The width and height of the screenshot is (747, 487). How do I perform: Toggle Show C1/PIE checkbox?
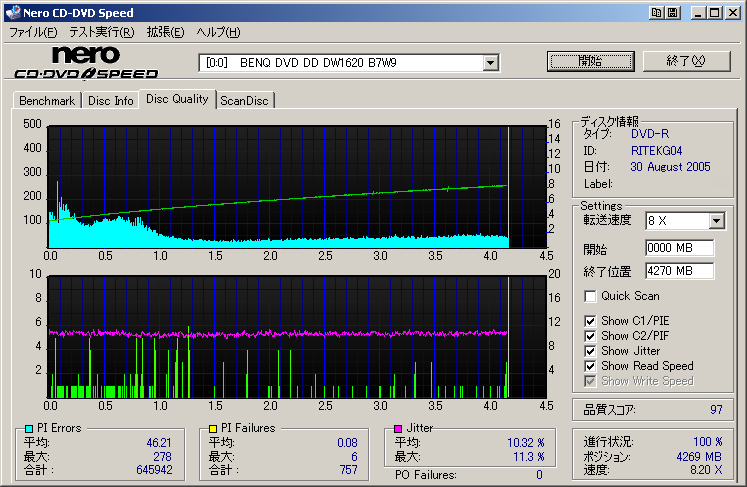point(590,321)
